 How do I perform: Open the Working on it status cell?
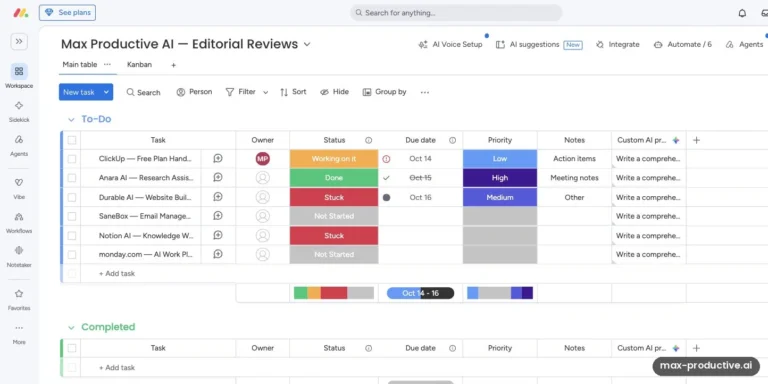334,159
